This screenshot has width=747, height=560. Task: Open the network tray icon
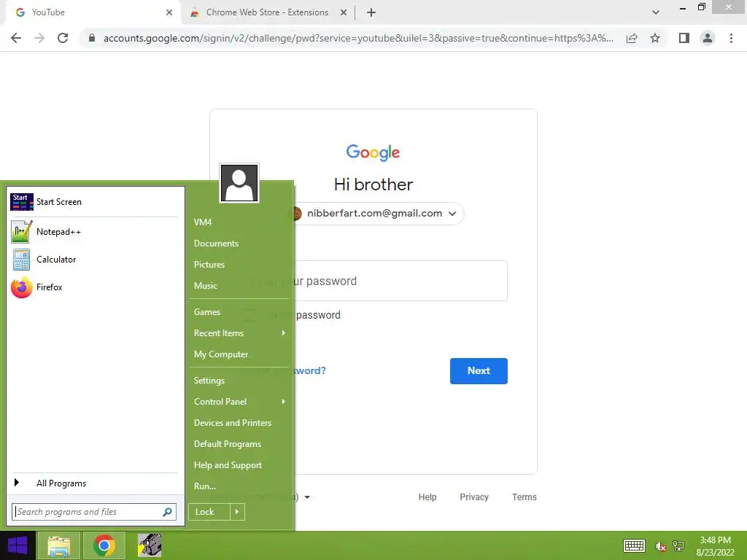click(x=678, y=545)
